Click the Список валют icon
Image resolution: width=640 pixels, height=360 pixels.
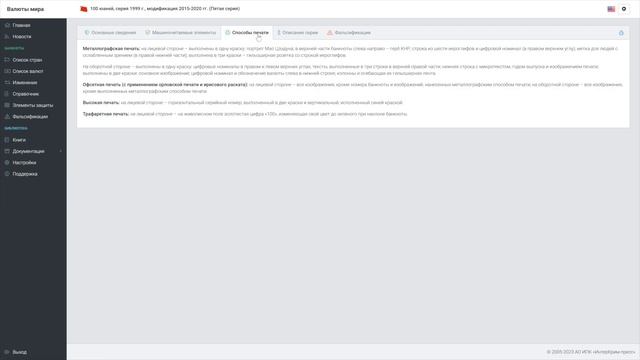[x=7, y=71]
